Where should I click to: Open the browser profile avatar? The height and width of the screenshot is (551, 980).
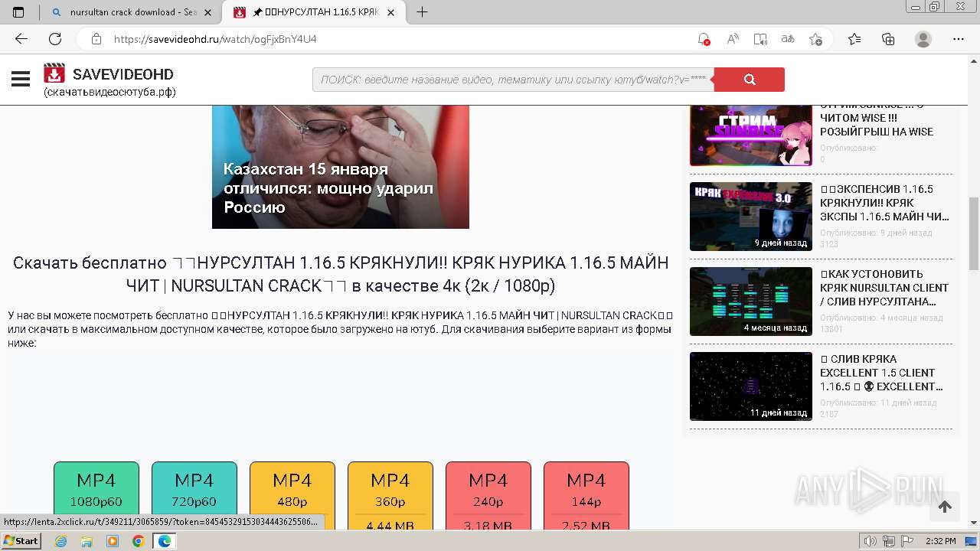coord(923,39)
